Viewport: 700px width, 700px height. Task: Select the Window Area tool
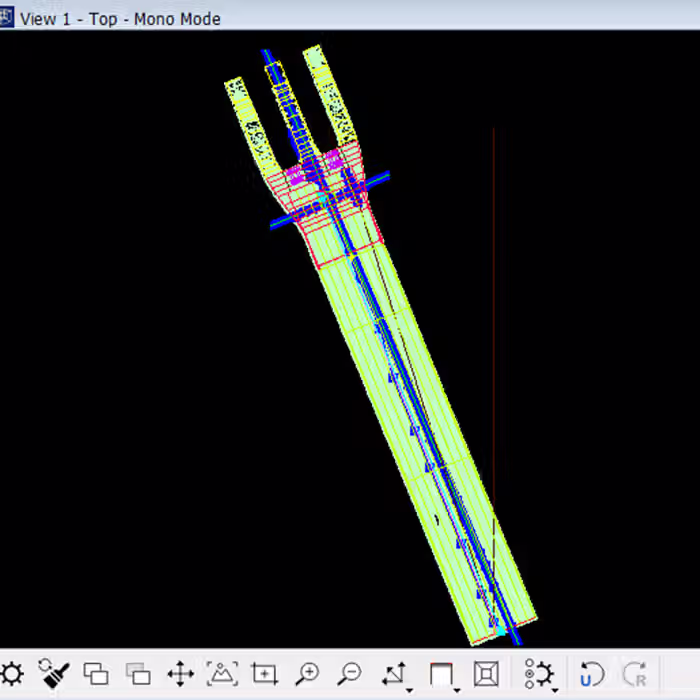click(264, 673)
